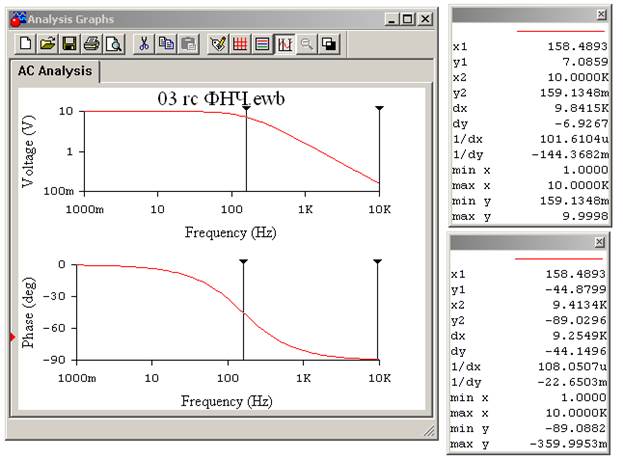Click the window resize grip corner
623x460 pixels.
click(x=429, y=431)
